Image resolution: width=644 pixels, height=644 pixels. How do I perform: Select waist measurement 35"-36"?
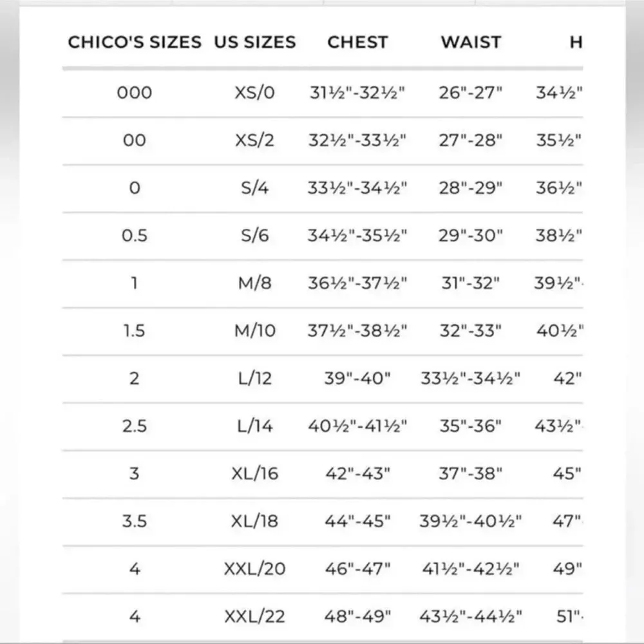point(471,426)
